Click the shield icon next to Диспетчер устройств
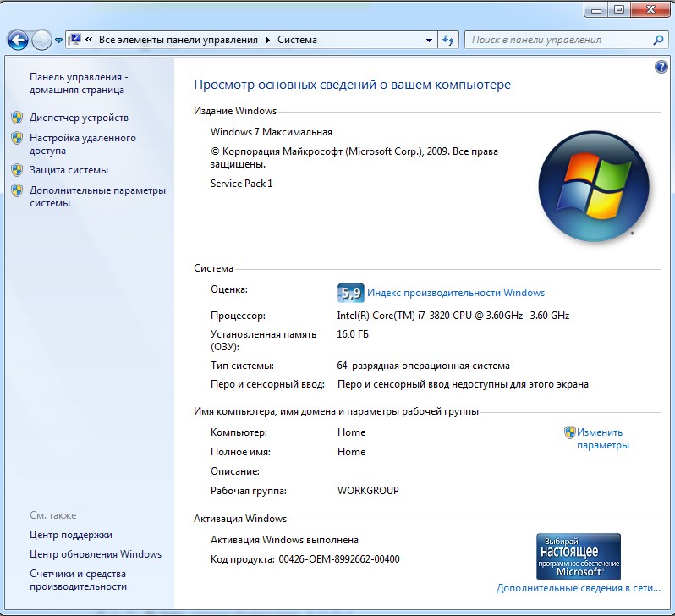The width and height of the screenshot is (675, 616). pos(17,118)
